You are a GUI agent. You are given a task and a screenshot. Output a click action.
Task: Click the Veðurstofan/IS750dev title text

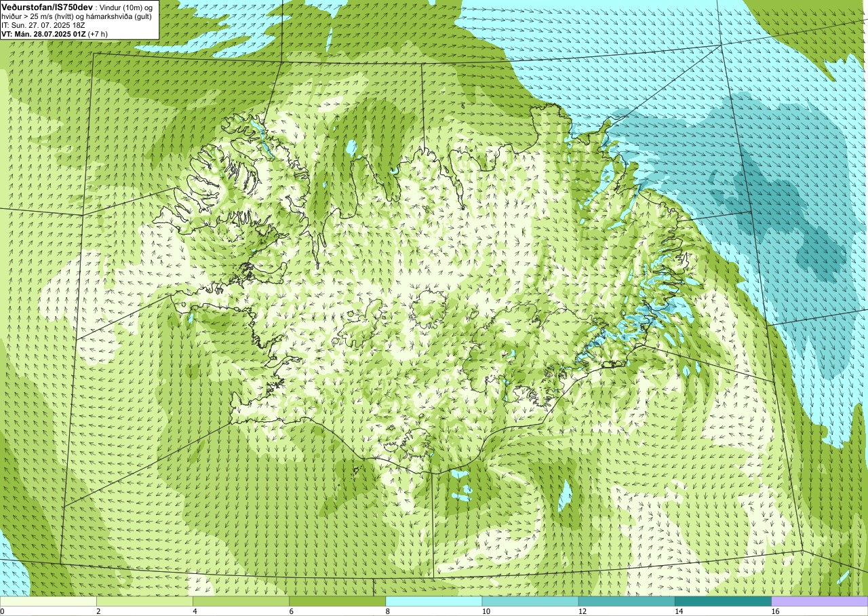pos(47,6)
